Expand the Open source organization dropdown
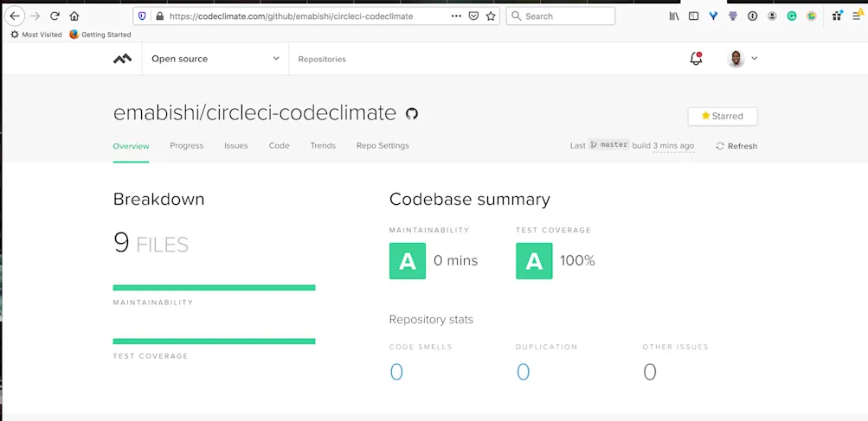The width and height of the screenshot is (868, 421). click(x=215, y=59)
